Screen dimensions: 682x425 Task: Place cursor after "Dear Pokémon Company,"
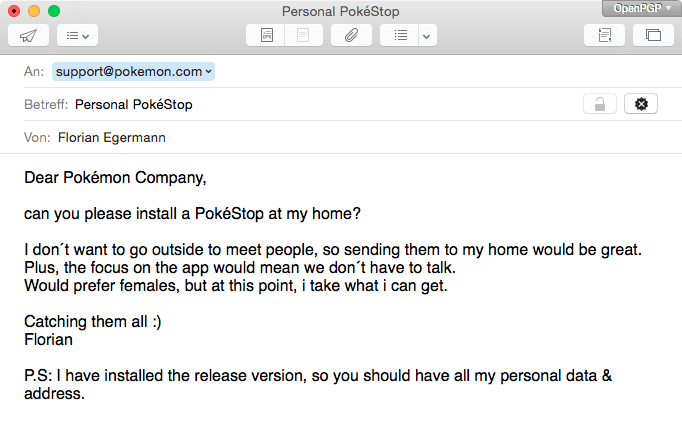click(x=207, y=178)
